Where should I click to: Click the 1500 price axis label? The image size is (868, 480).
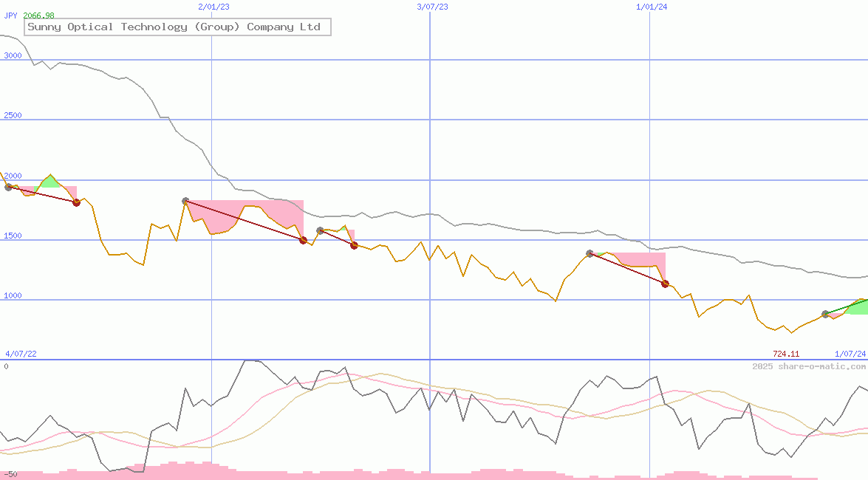pos(13,236)
